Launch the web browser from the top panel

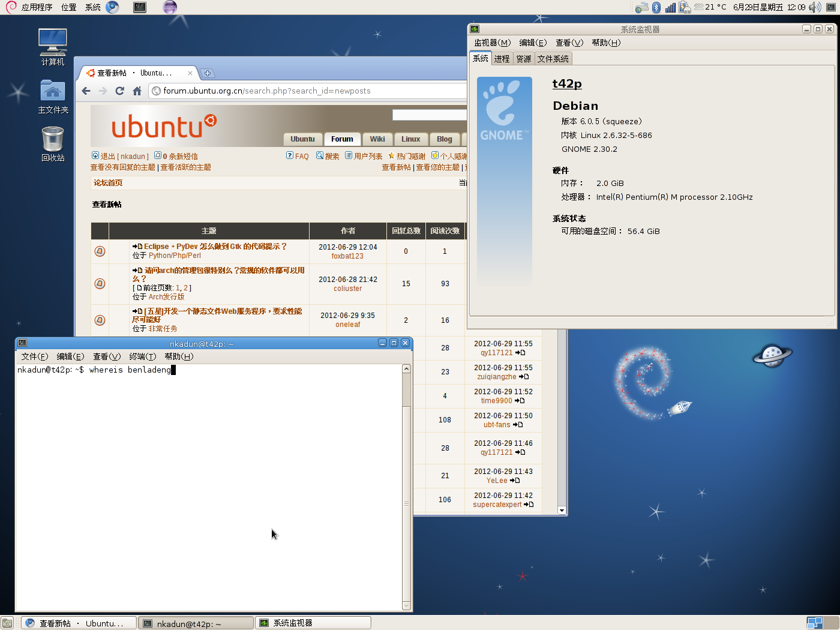point(112,7)
